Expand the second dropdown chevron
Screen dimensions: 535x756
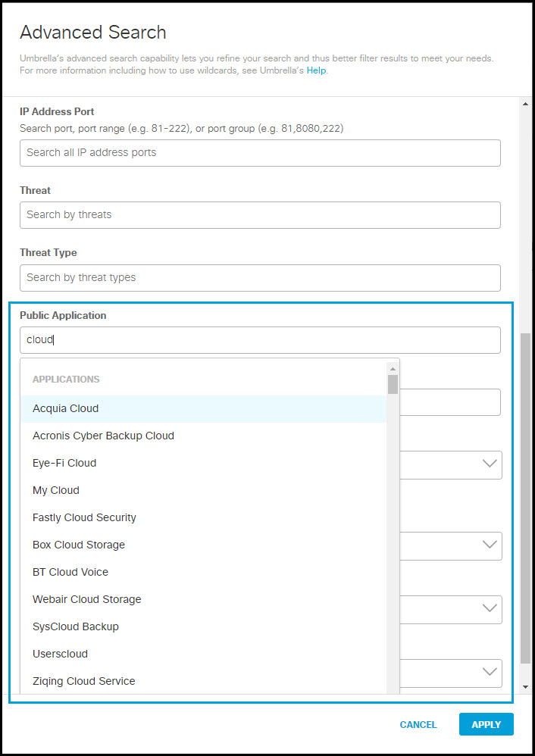coord(490,545)
